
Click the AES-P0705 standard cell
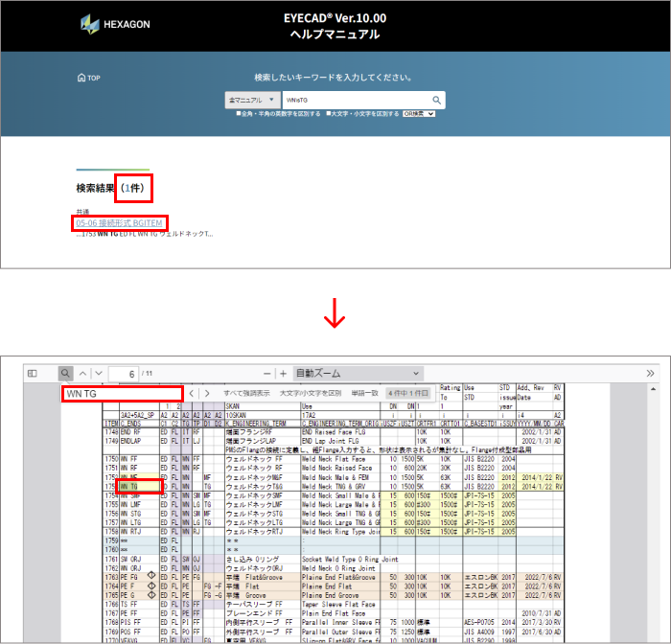click(x=480, y=622)
